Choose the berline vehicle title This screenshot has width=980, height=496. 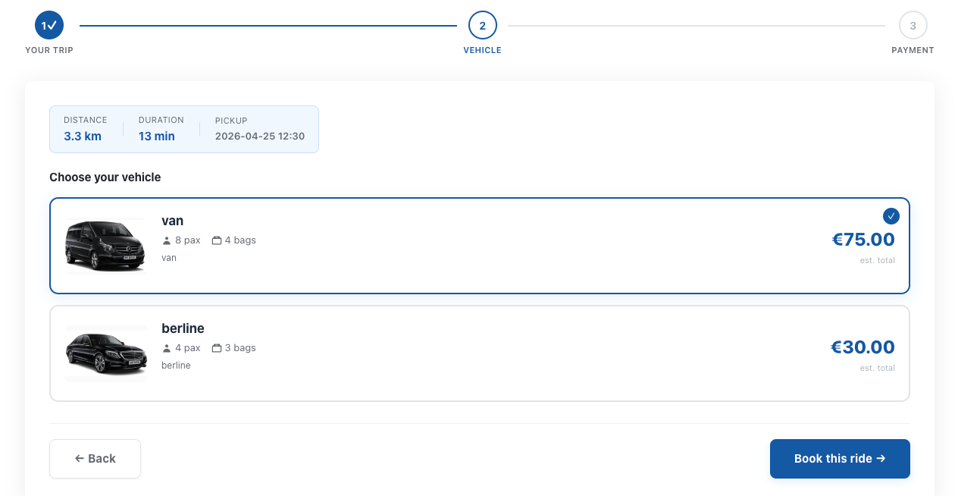click(183, 328)
